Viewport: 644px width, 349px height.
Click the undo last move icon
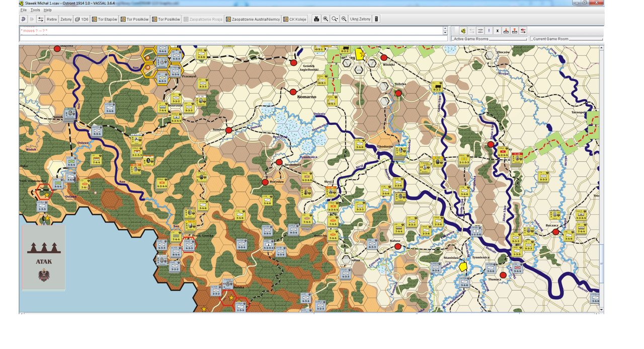pos(24,19)
